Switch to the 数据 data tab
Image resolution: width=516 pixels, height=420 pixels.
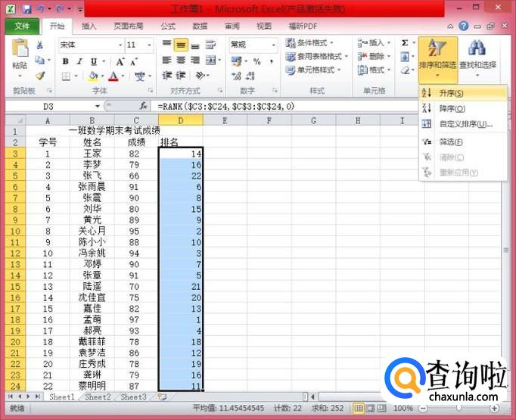coord(200,26)
